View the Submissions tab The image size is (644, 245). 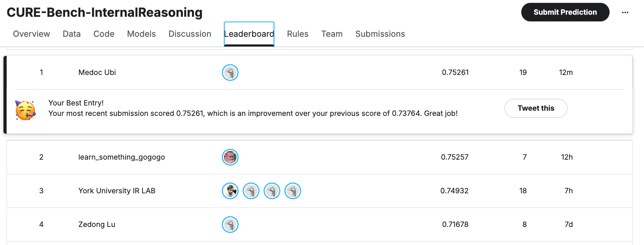pyautogui.click(x=380, y=34)
